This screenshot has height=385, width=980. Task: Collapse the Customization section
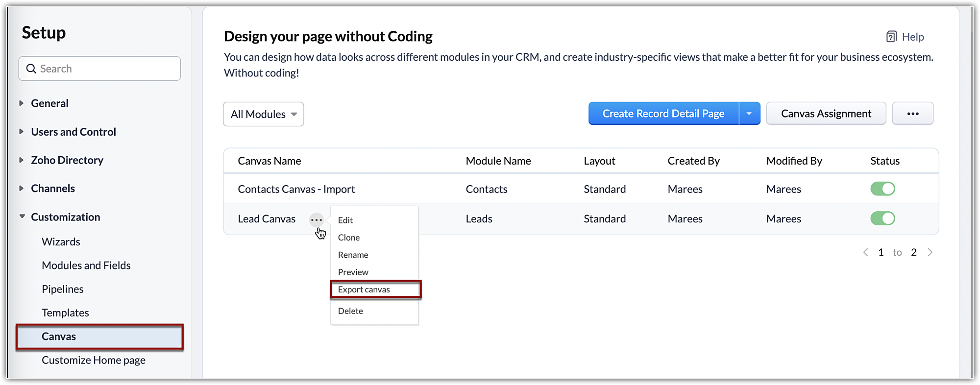pos(22,217)
